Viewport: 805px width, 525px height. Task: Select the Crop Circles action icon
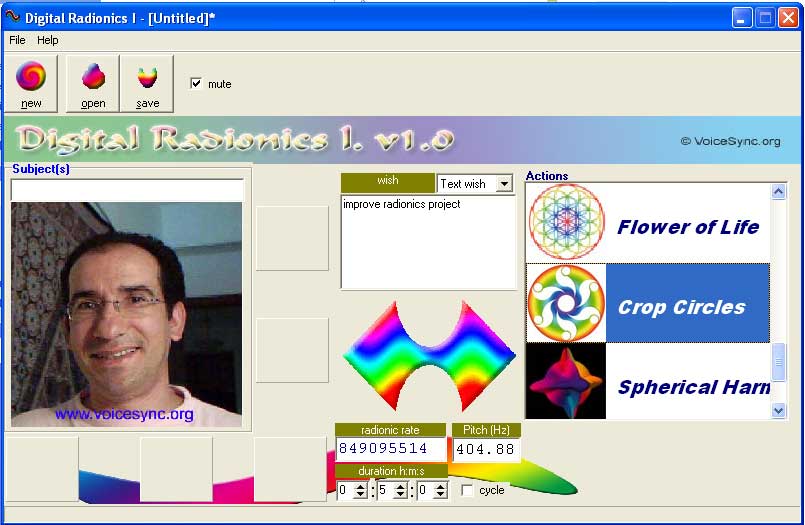point(566,303)
